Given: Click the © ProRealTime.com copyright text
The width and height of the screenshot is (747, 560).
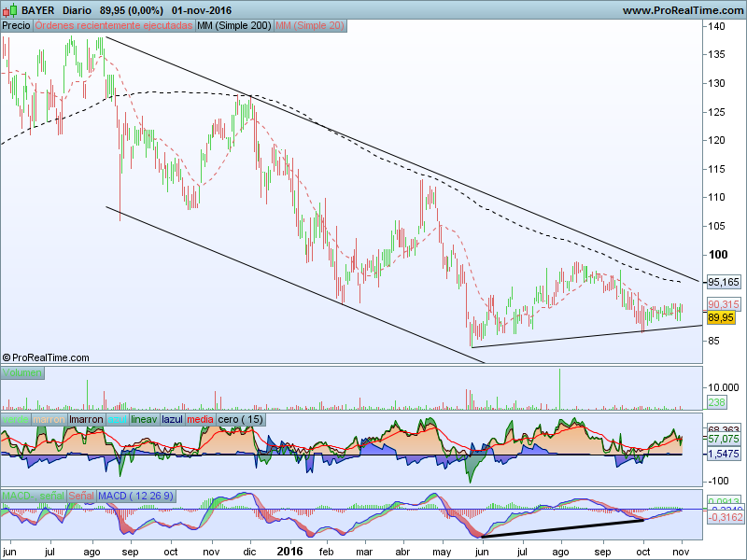Looking at the screenshot, I should 46,357.
